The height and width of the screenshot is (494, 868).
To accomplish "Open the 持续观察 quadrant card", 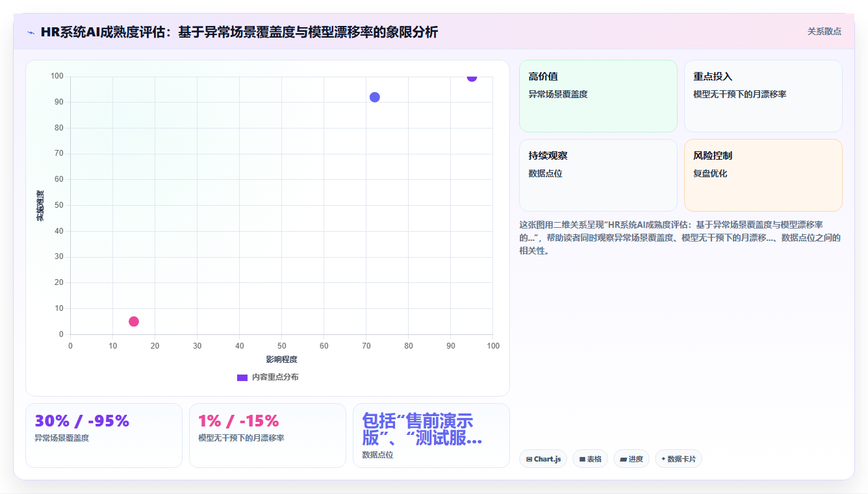I will coord(598,175).
